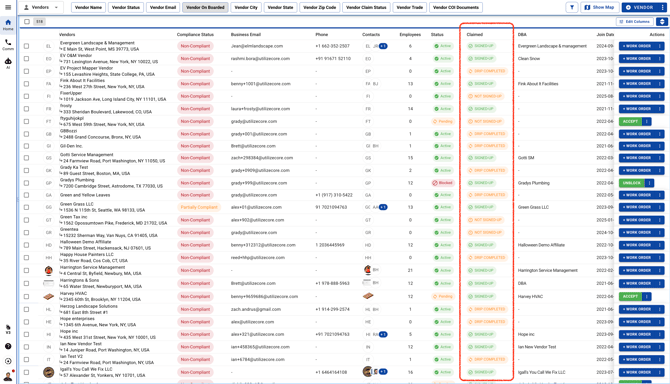Select the Green Grass LLC checkbox
The height and width of the screenshot is (384, 670).
pyautogui.click(x=26, y=207)
